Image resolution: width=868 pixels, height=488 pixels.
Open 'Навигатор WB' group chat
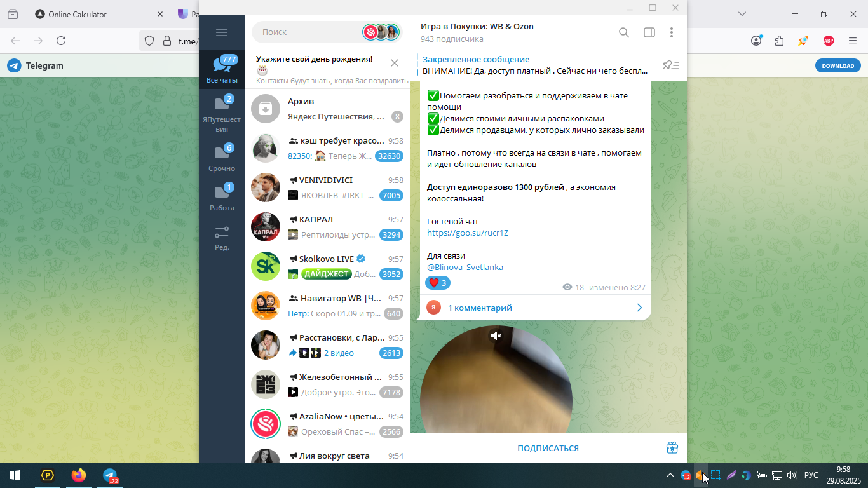327,306
